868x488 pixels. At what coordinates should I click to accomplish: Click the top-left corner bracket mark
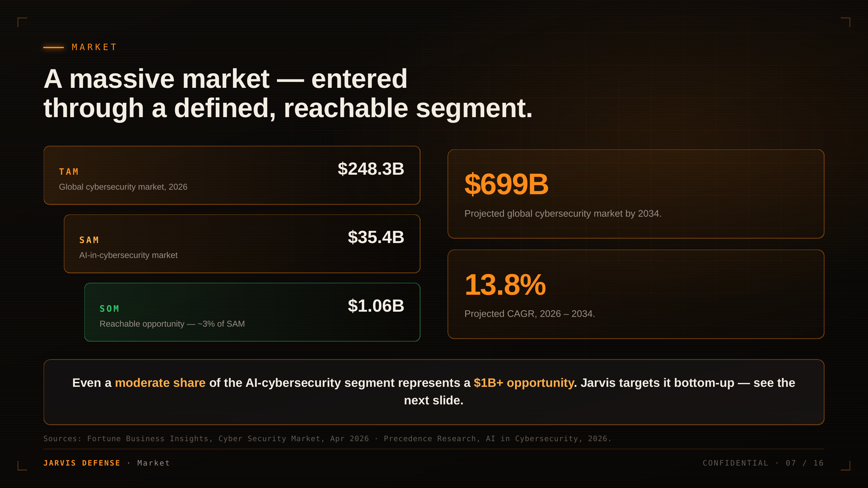click(x=22, y=22)
